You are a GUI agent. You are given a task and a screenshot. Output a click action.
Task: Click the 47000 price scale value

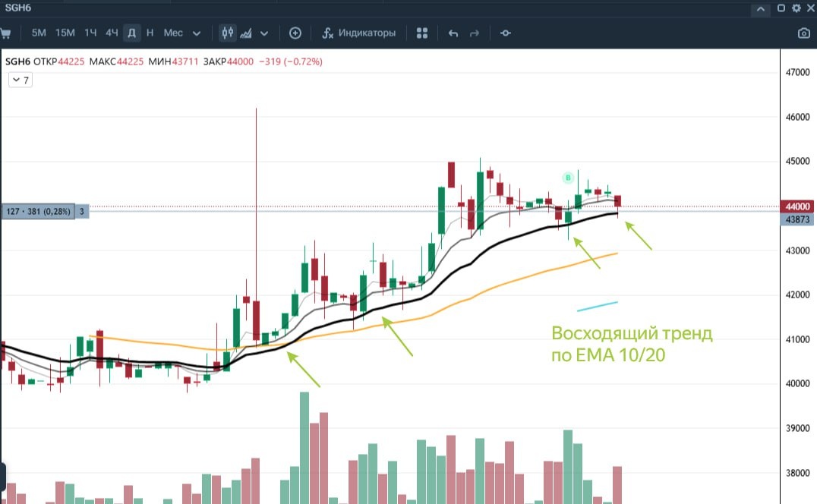797,72
